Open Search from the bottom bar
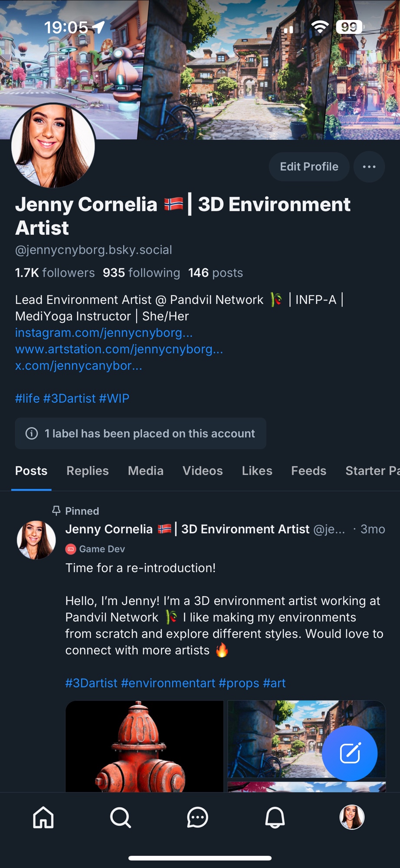 point(120,818)
